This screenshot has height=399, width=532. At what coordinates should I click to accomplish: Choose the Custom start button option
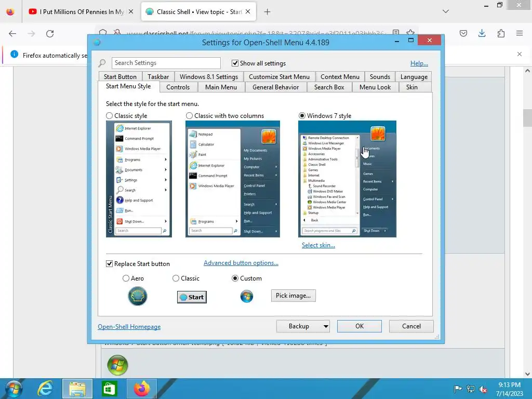pos(235,278)
